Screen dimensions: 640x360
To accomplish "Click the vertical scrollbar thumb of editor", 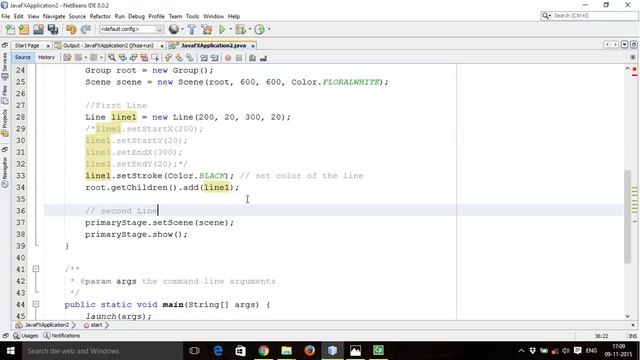I will (x=627, y=216).
